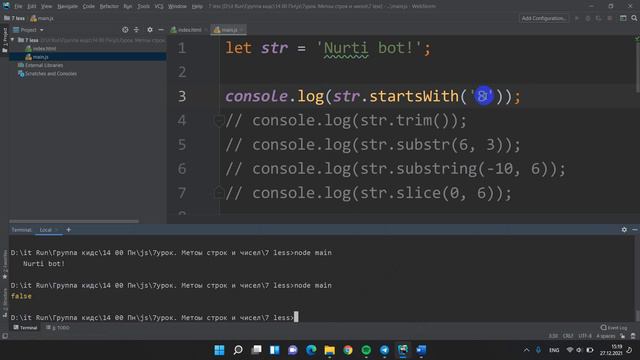The height and width of the screenshot is (360, 640).
Task: Click the Run triangle icon in toolbar
Action: (x=577, y=18)
